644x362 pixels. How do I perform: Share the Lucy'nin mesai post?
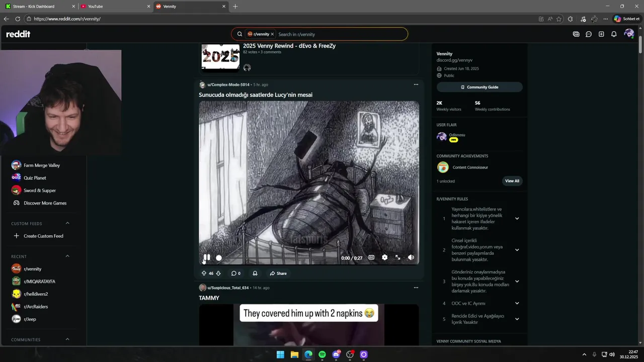(x=278, y=274)
